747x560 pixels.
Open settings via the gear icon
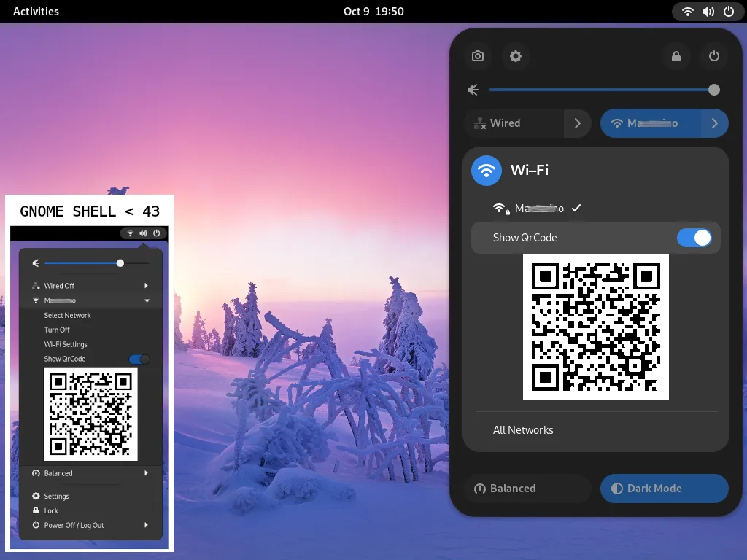pos(516,56)
